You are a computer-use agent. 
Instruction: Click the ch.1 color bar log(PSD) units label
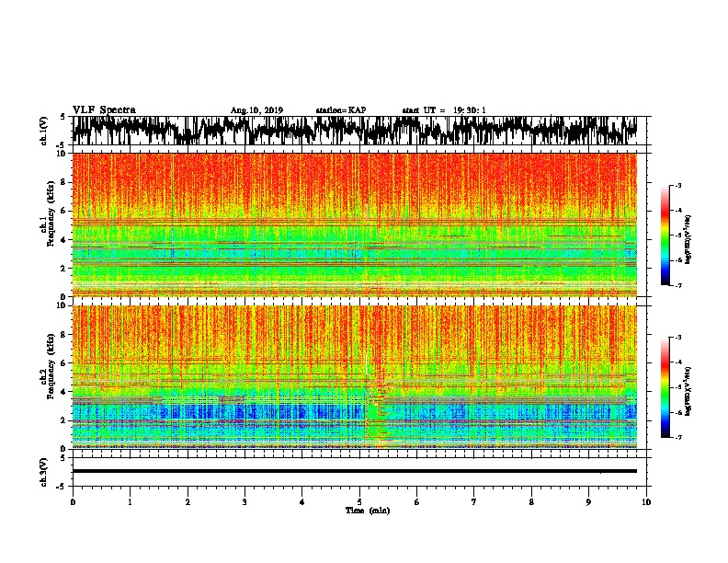click(x=688, y=239)
